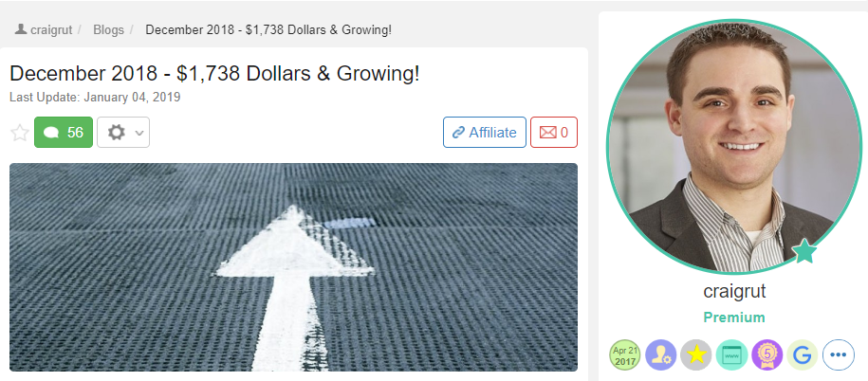Screen dimensions: 868x381
Task: Open craigrut's circular profile photo
Action: pyautogui.click(x=734, y=148)
